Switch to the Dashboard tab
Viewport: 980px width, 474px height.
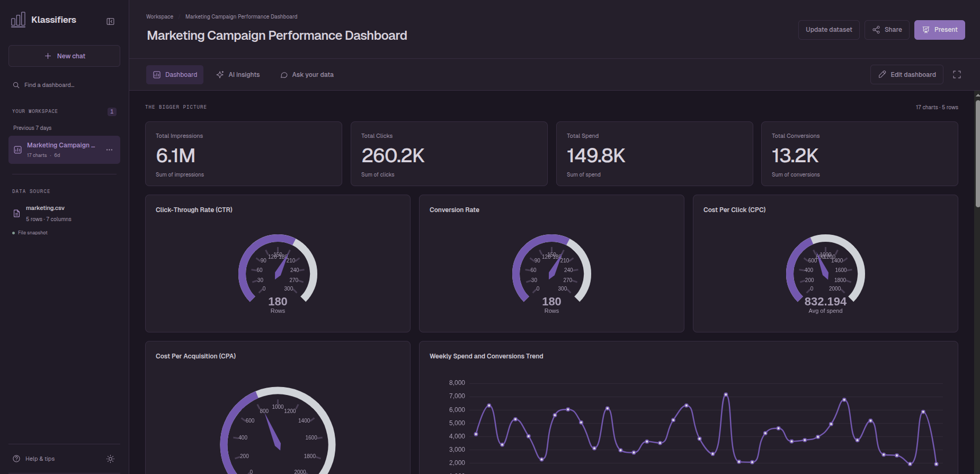click(x=175, y=75)
